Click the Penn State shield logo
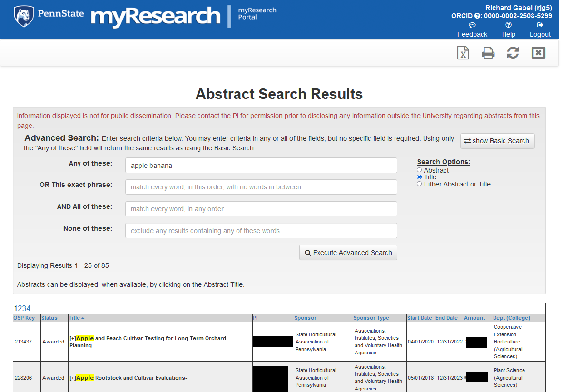This screenshot has height=392, width=563. 24,17
